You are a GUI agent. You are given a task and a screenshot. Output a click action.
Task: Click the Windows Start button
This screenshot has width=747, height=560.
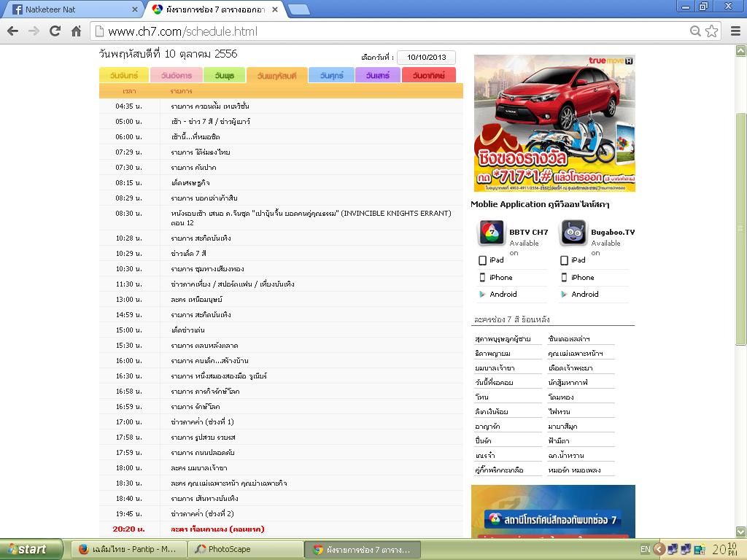coord(31,549)
